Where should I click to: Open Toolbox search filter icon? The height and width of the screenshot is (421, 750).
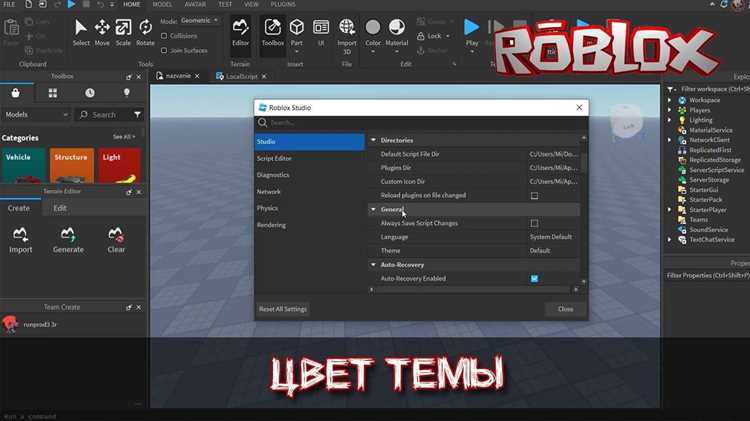pos(137,115)
